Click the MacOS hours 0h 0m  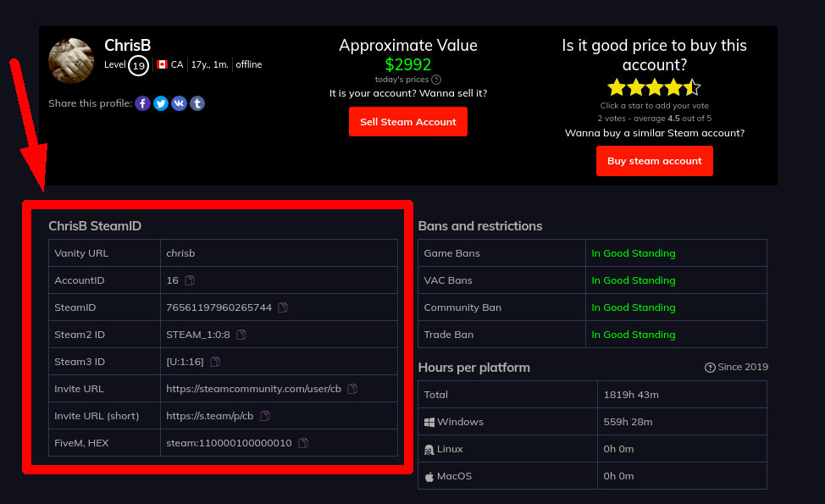click(618, 476)
